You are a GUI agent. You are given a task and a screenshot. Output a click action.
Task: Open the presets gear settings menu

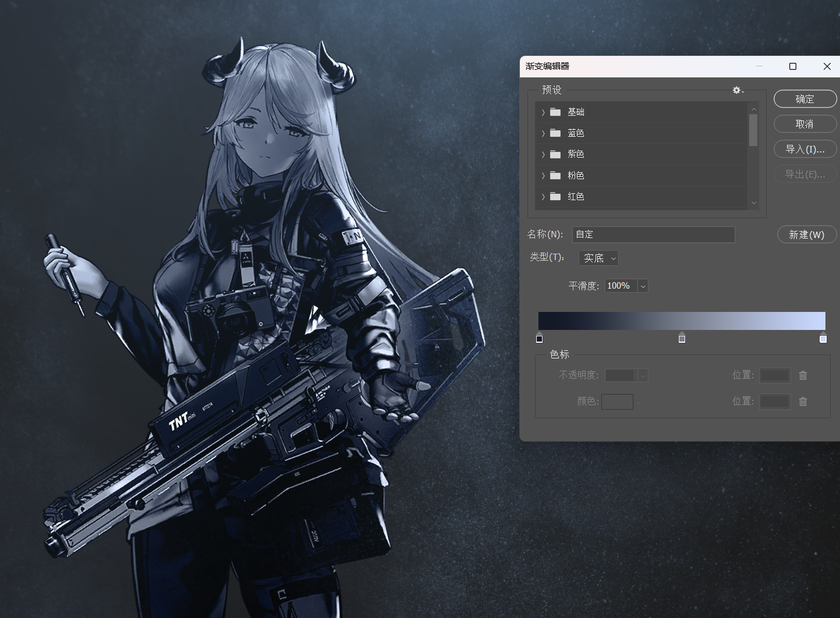tap(738, 90)
